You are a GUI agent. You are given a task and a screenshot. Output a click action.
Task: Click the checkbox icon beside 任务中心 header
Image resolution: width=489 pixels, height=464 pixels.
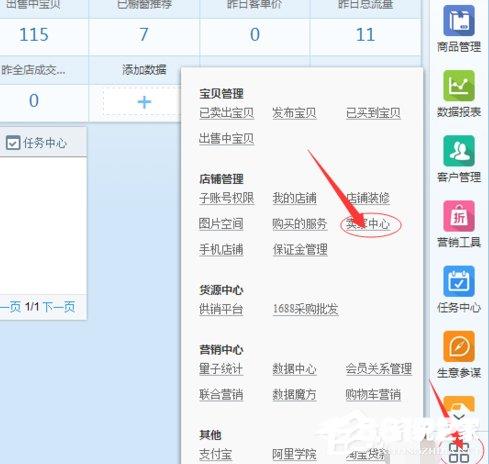coord(13,143)
